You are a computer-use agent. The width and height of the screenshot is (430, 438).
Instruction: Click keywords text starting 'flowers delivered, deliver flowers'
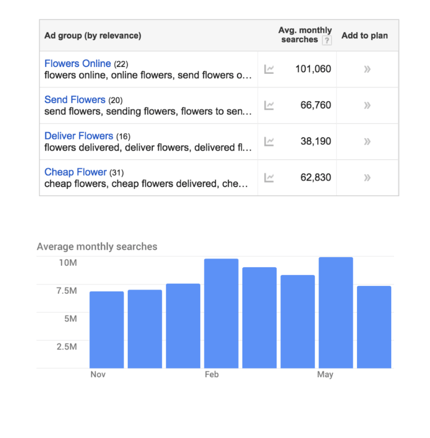(148, 148)
